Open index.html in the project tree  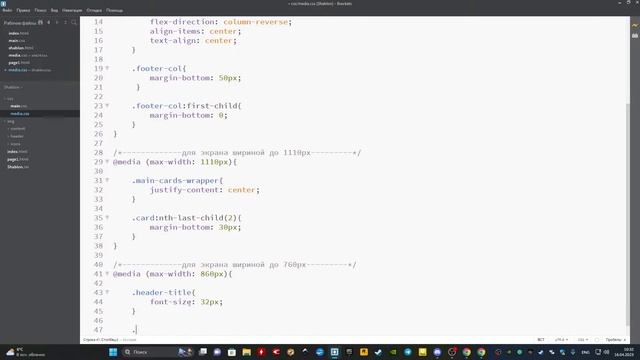[x=18, y=151]
